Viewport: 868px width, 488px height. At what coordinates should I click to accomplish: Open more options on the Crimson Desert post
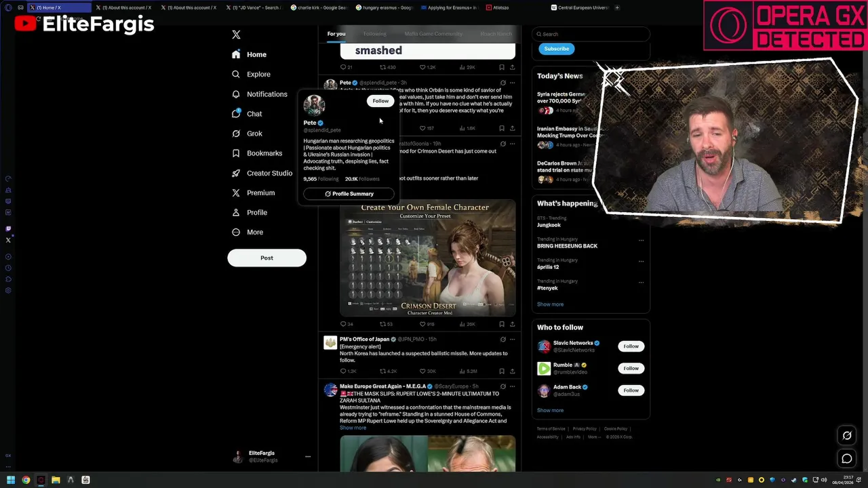[x=512, y=144]
